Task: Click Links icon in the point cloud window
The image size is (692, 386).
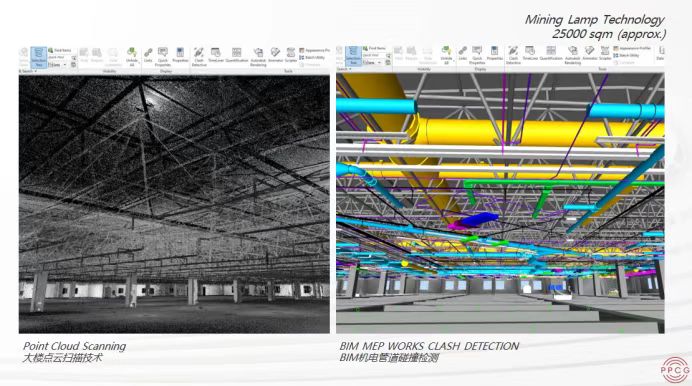Action: tap(148, 55)
